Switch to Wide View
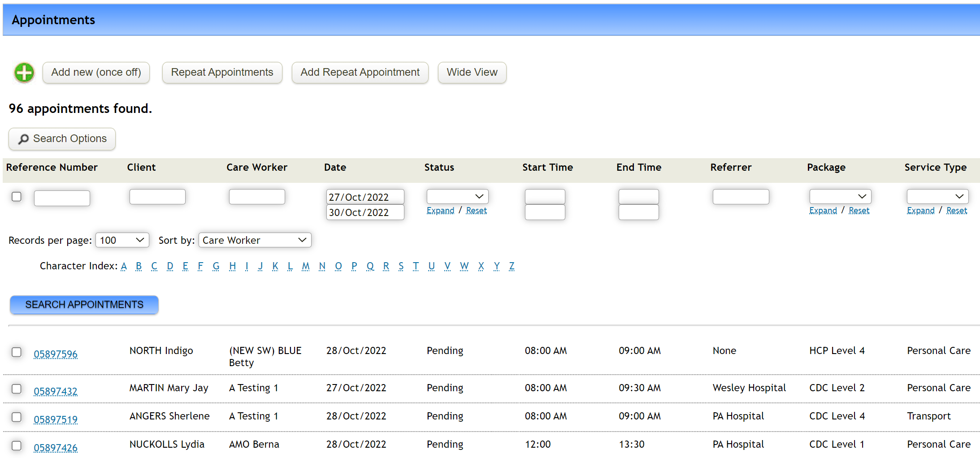The width and height of the screenshot is (980, 458). 472,72
